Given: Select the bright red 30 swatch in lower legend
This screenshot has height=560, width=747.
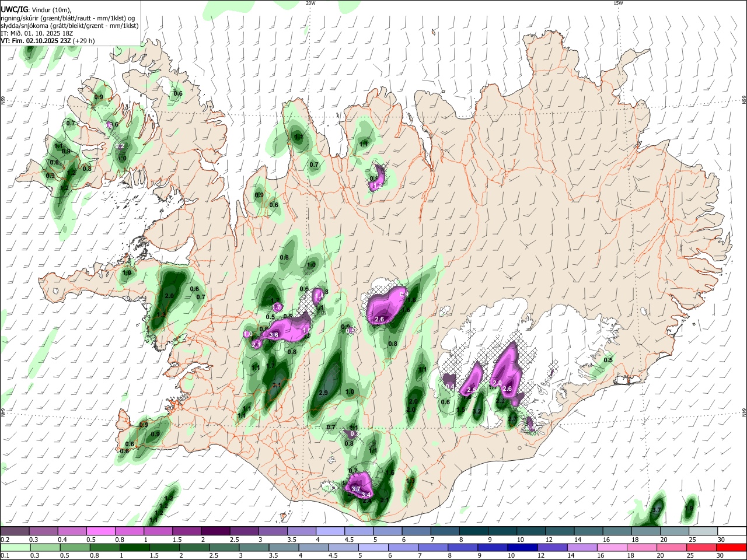Looking at the screenshot, I should 731,547.
